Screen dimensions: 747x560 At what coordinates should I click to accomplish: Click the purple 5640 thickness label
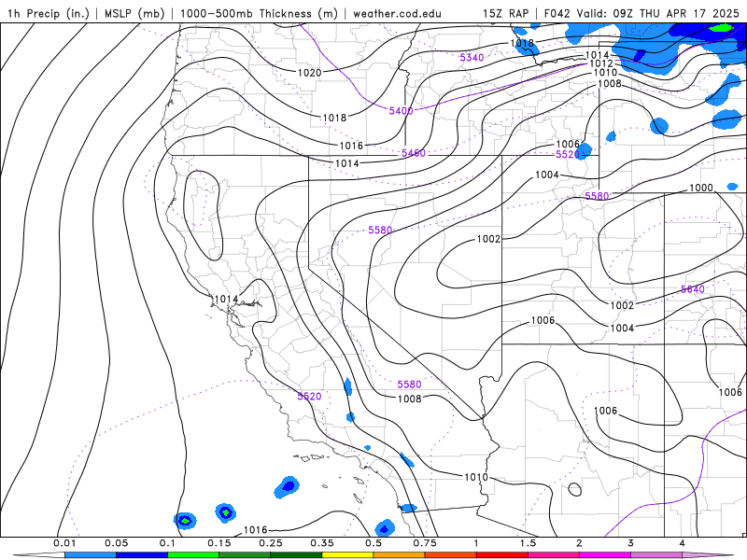click(x=693, y=289)
